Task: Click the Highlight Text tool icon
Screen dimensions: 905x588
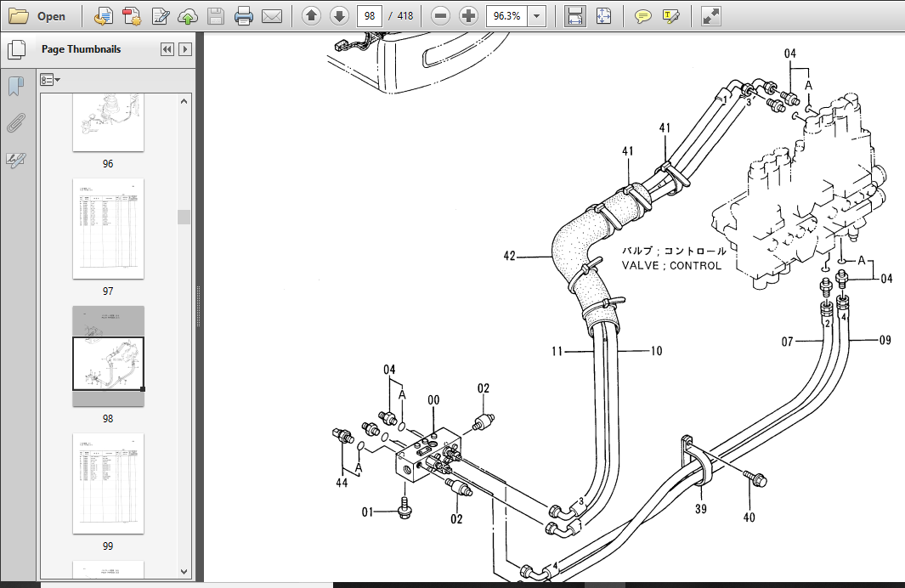Action: tap(670, 16)
